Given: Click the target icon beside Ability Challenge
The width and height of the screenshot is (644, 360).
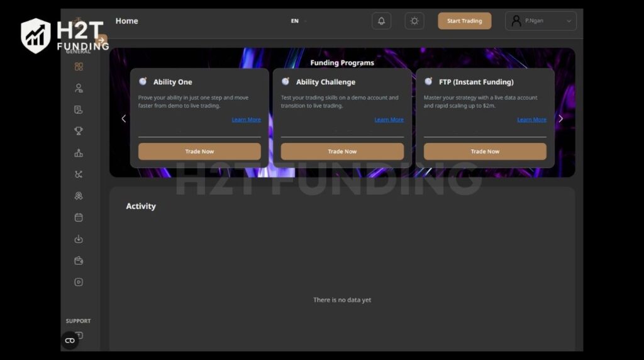Looking at the screenshot, I should pyautogui.click(x=286, y=81).
